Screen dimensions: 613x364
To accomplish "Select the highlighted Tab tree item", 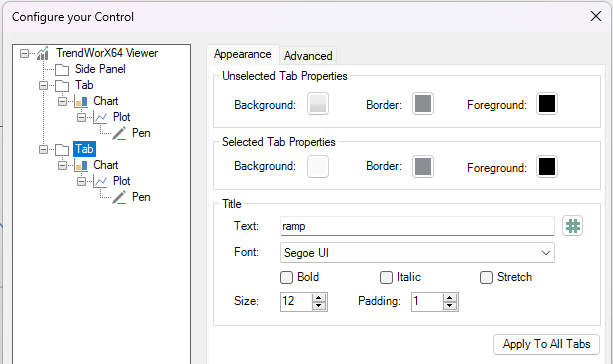I will pos(84,149).
